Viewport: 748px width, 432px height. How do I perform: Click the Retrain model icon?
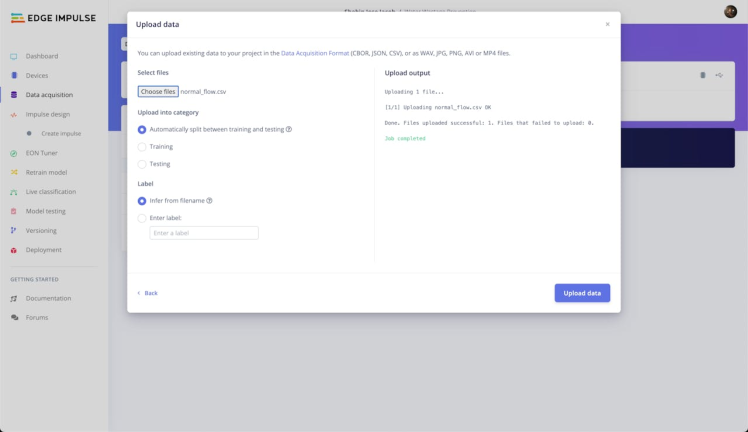[14, 172]
